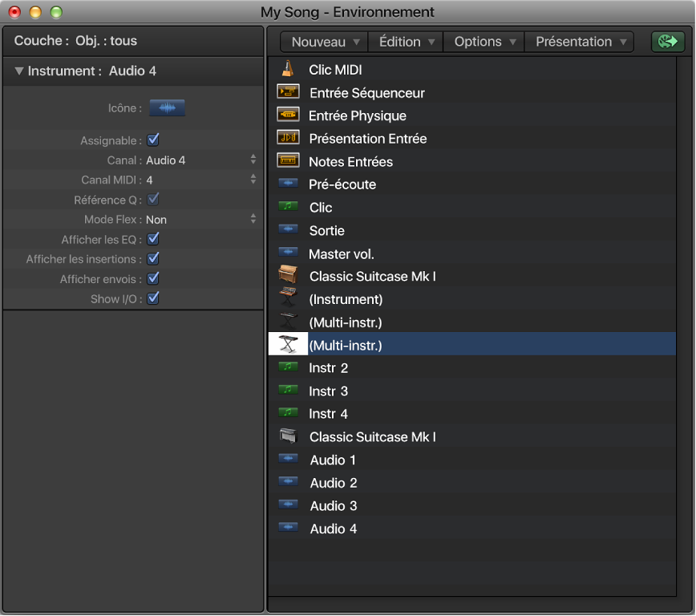Toggle the Afficher envois checkbox

tap(153, 278)
